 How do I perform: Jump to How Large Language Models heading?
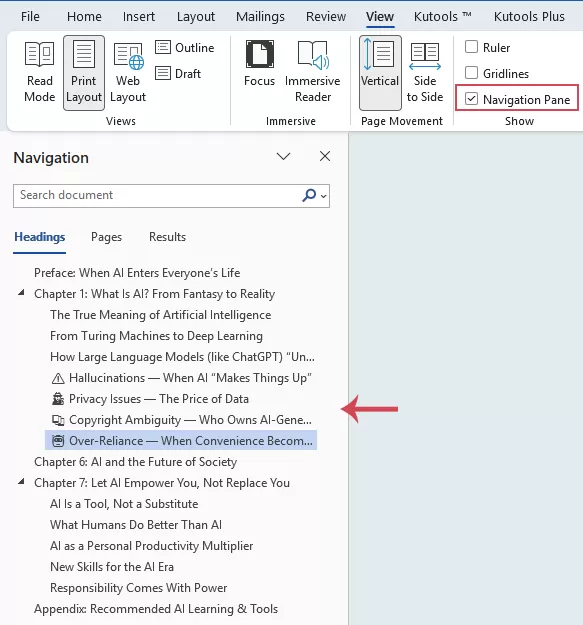coord(182,357)
